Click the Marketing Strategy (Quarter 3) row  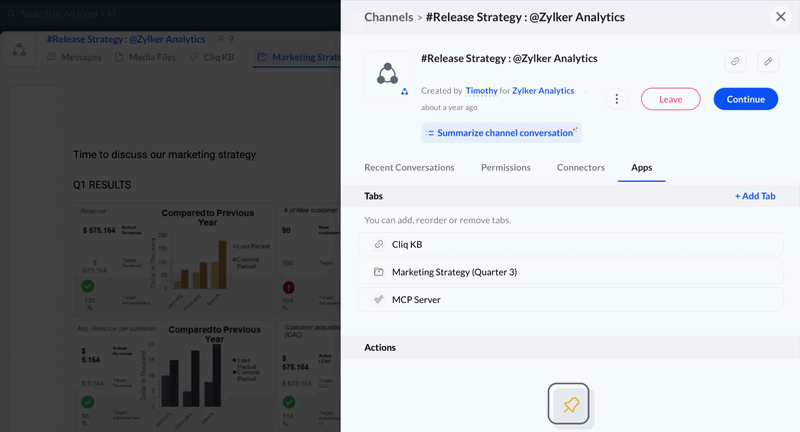[571, 272]
